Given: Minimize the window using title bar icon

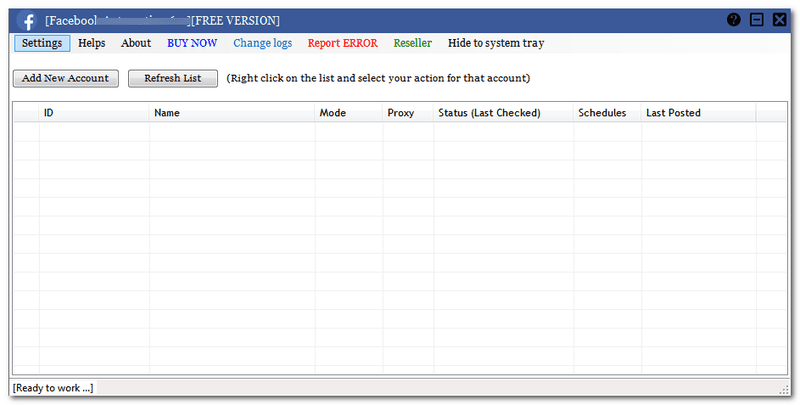Looking at the screenshot, I should (x=757, y=20).
